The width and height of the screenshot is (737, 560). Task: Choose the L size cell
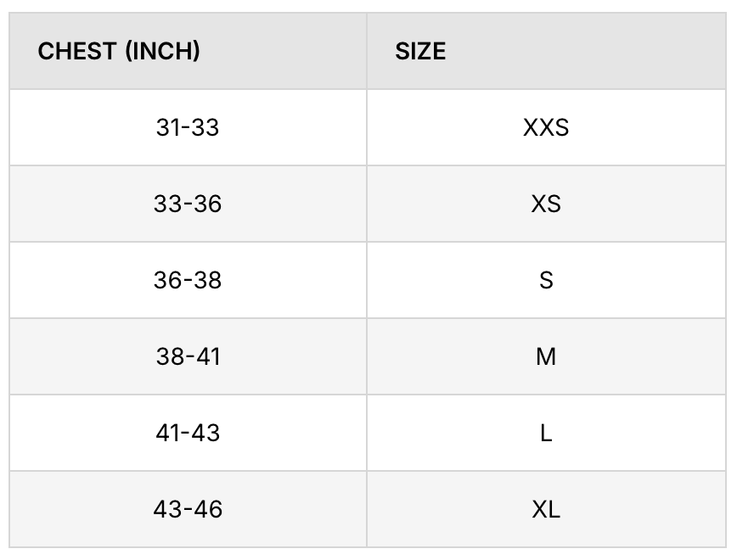tap(546, 433)
